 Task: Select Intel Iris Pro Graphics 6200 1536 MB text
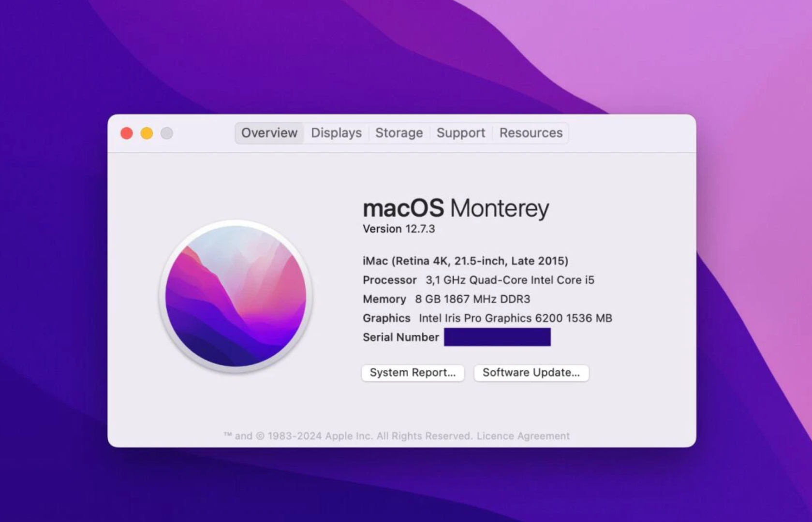coord(516,318)
